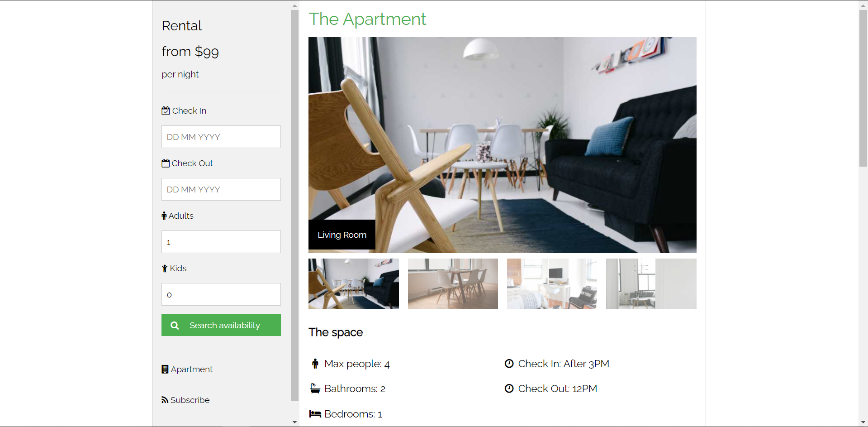The height and width of the screenshot is (427, 868).
Task: Click the magnifier icon in Search availability
Action: point(175,326)
